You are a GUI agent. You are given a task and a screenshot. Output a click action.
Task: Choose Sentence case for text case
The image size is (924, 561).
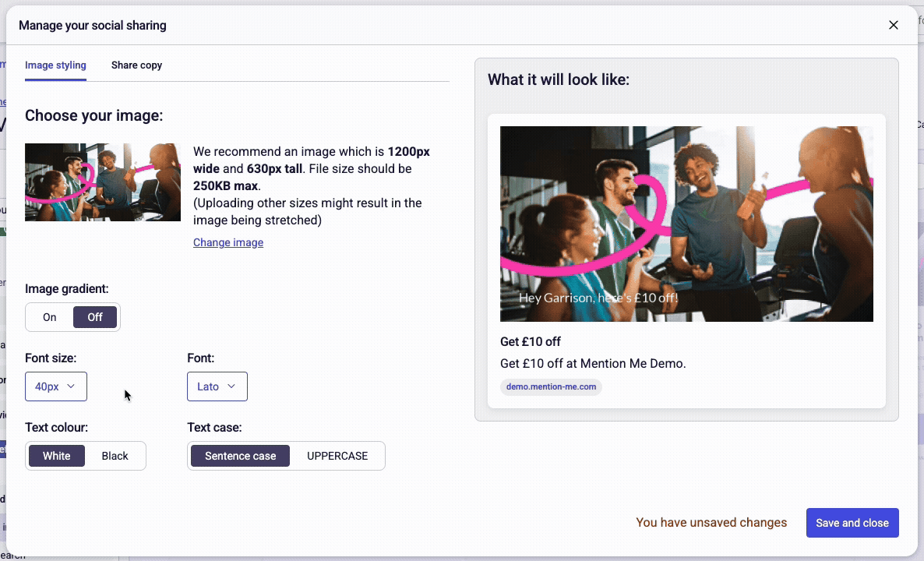(x=240, y=456)
